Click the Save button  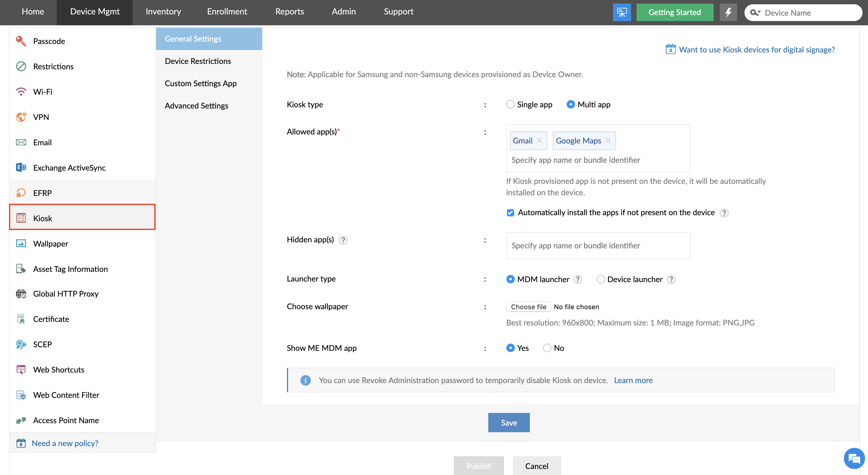click(508, 423)
